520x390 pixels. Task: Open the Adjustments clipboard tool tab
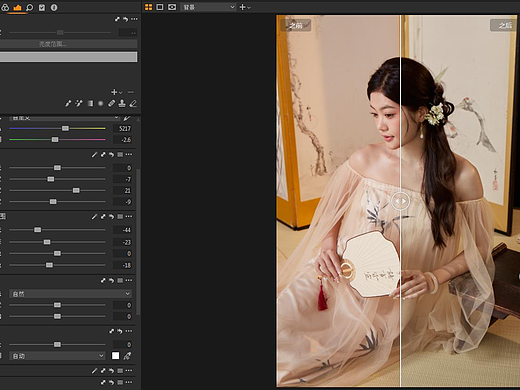pyautogui.click(x=42, y=7)
